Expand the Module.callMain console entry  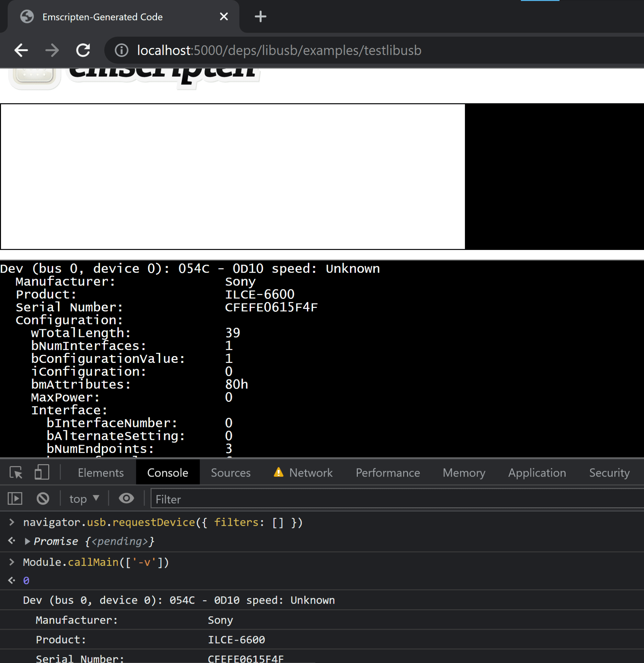pos(12,561)
